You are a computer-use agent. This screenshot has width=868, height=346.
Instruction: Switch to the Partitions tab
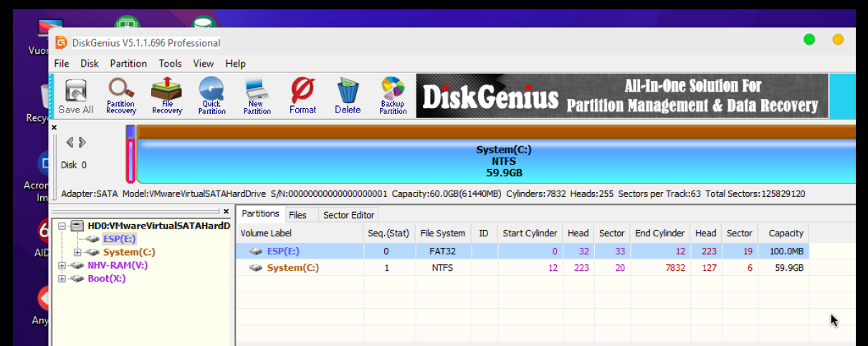260,213
